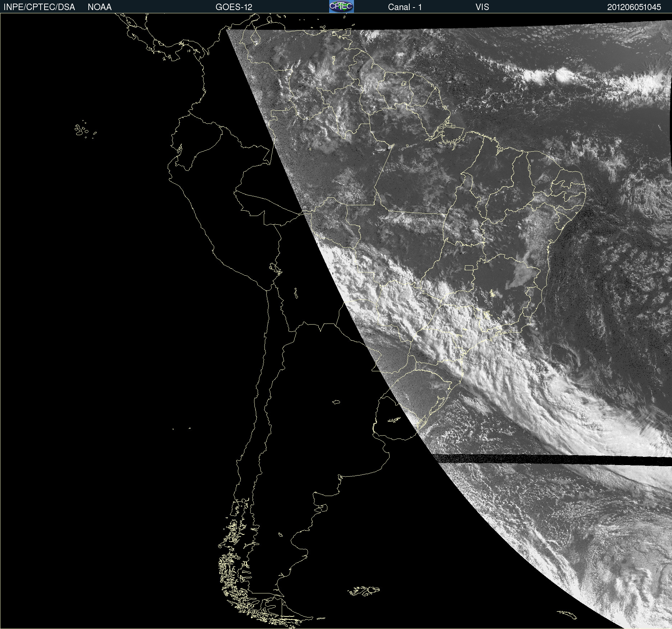Click the CPTEC logo icon
Viewport: 672px width, 629px height.
341,6
